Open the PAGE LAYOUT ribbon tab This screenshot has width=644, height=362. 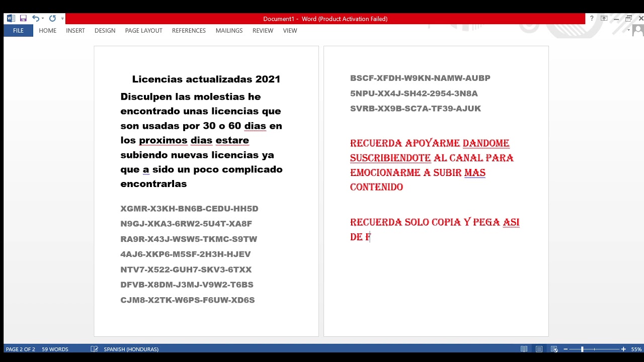point(144,31)
